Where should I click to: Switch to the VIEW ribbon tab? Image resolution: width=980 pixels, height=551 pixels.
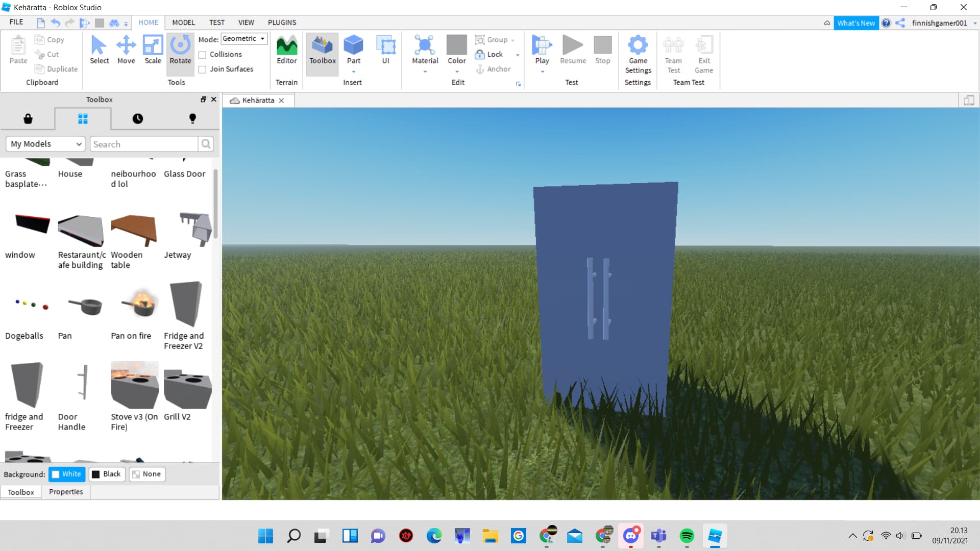coord(246,22)
